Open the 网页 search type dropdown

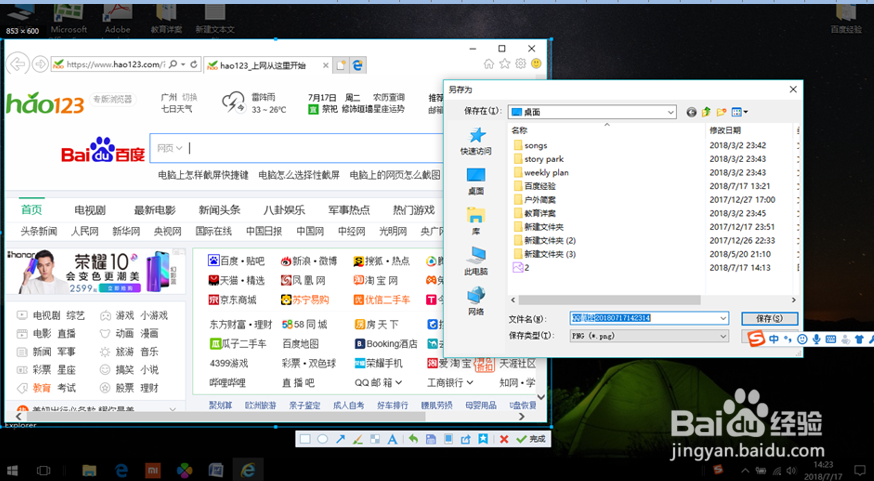[169, 148]
